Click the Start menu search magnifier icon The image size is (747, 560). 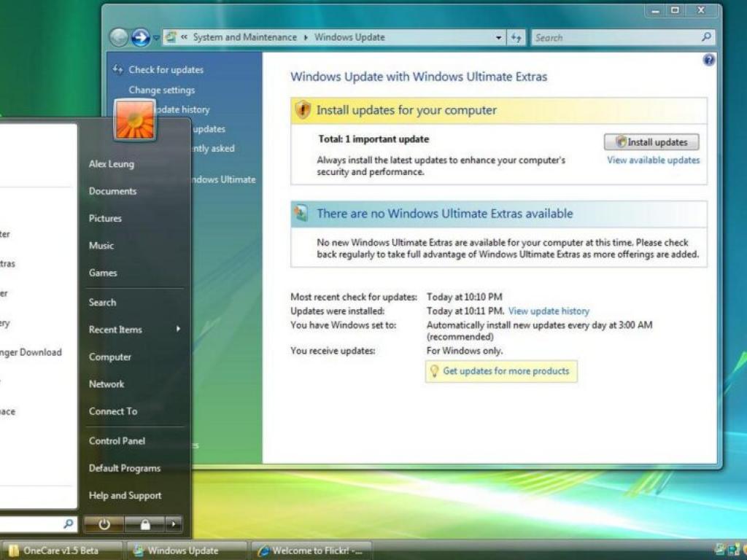tap(68, 524)
